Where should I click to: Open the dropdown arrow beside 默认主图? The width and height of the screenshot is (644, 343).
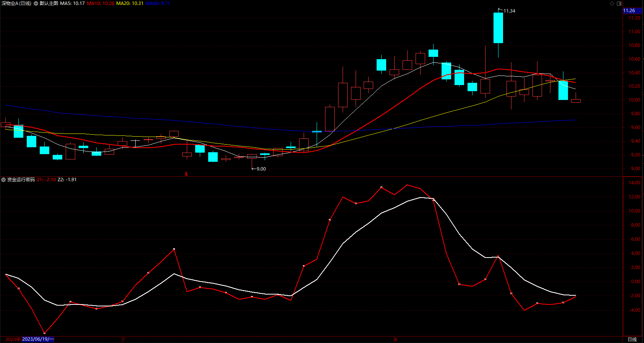pos(36,3)
